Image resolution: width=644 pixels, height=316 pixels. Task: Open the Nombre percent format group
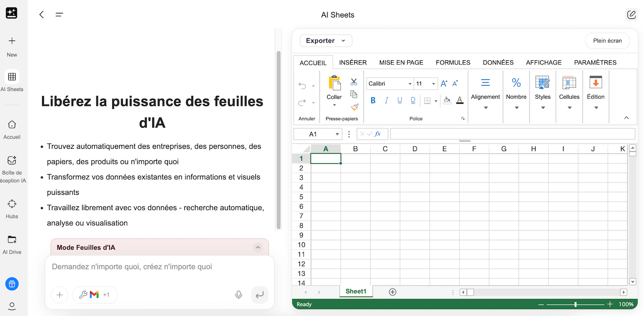pyautogui.click(x=516, y=94)
